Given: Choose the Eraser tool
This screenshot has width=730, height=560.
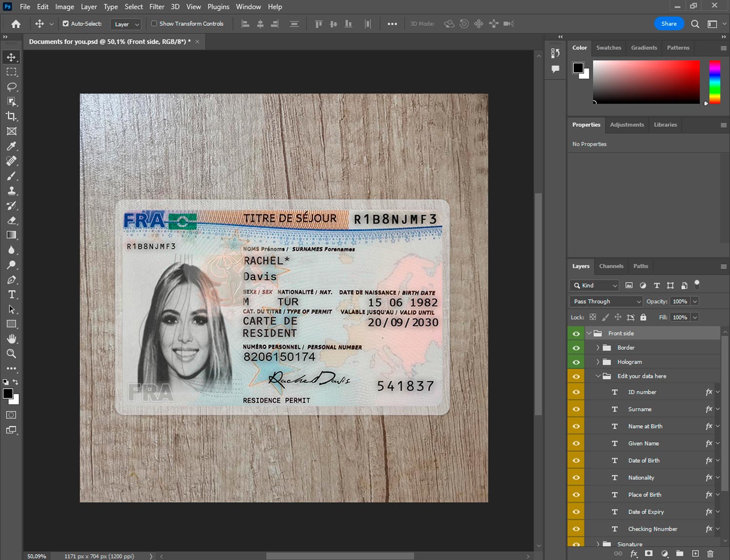Looking at the screenshot, I should 11,220.
